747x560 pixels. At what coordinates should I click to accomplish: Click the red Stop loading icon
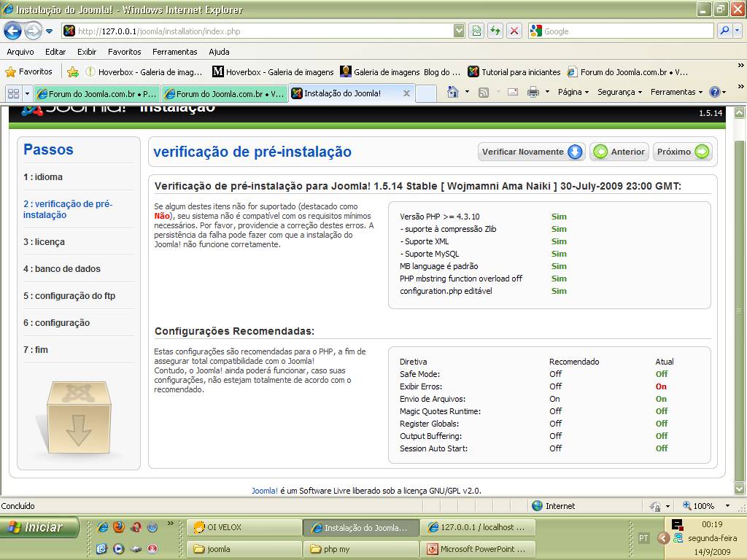pyautogui.click(x=514, y=31)
